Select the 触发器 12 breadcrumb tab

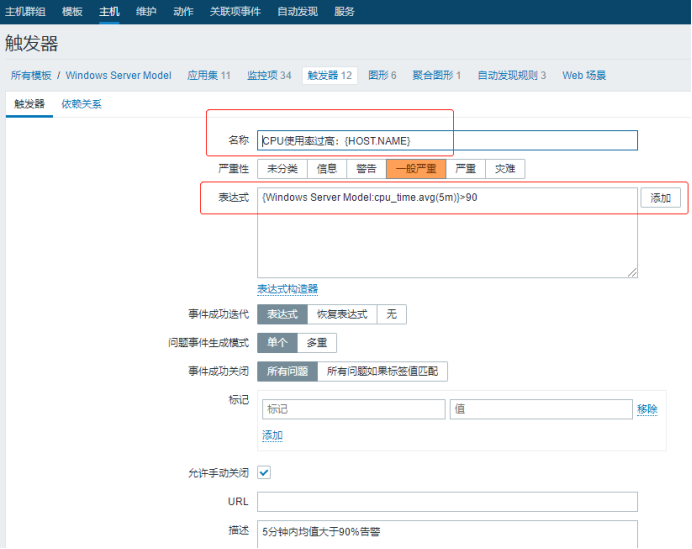[329, 75]
